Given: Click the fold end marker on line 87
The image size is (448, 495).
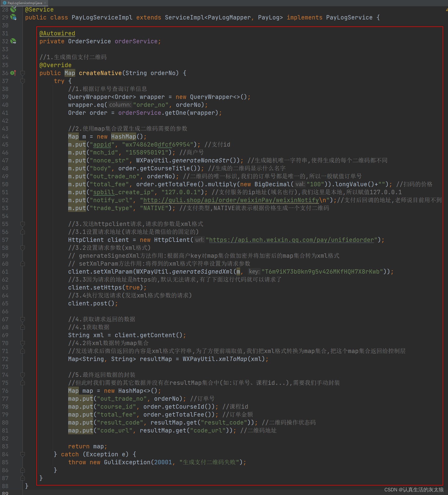Looking at the screenshot, I should (23, 478).
